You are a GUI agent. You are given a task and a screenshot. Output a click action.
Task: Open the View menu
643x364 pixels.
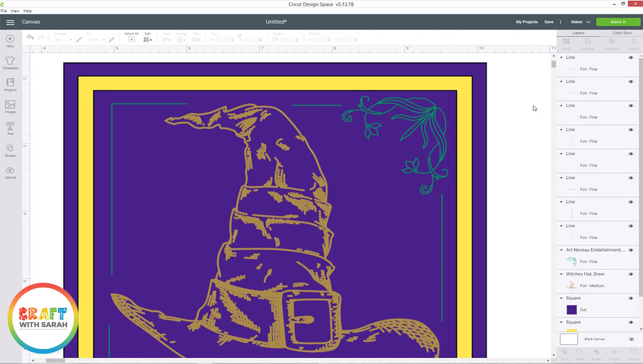(x=15, y=11)
